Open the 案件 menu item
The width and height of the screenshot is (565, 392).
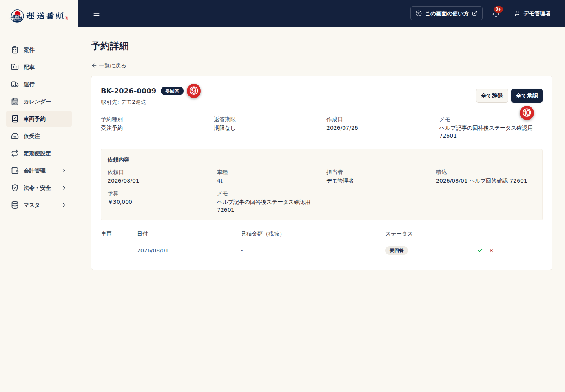tap(39, 50)
